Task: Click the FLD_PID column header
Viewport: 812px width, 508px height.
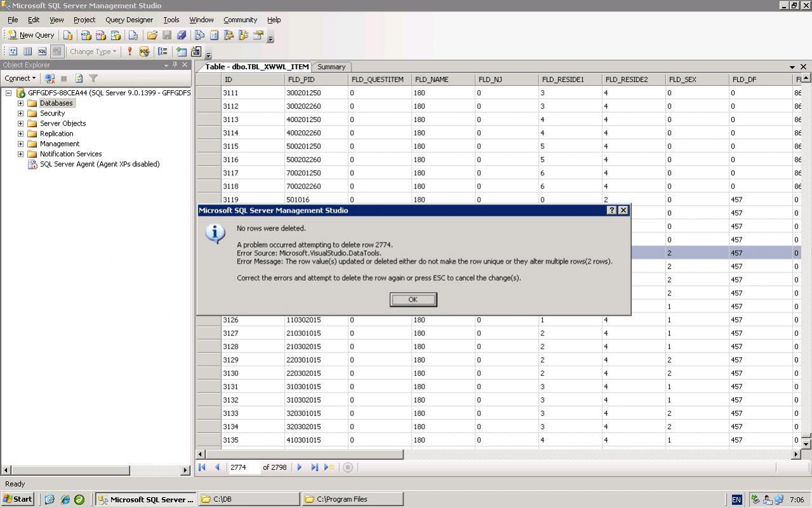Action: (317, 79)
